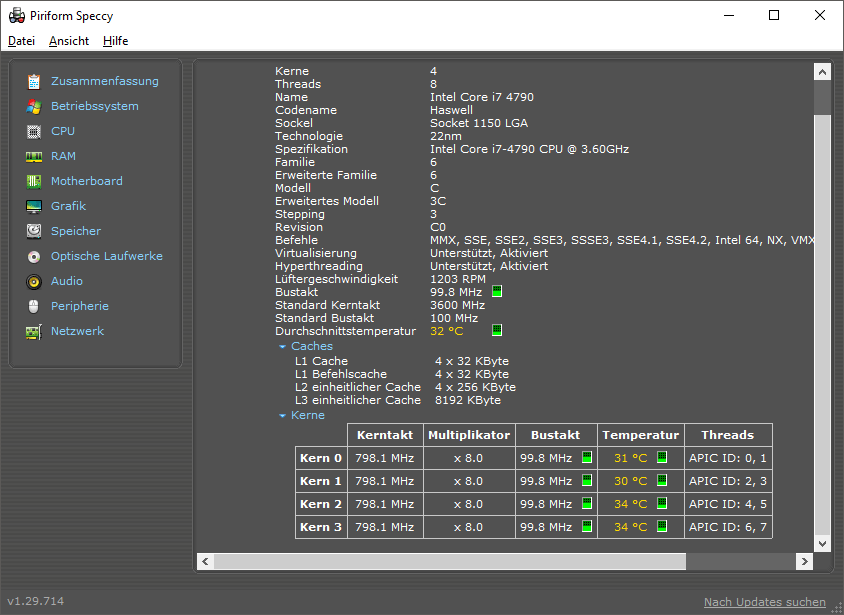Viewport: 844px width, 615px height.
Task: Click the Threads column header in table
Action: tap(728, 435)
